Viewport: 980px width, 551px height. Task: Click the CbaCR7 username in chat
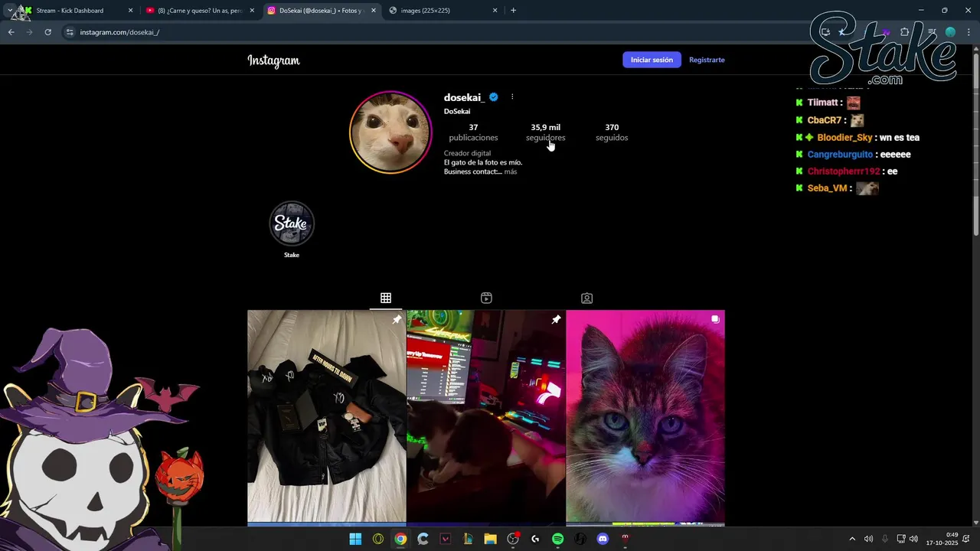pos(825,120)
